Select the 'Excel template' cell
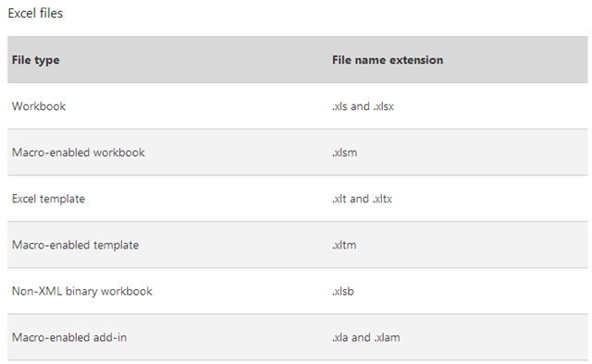The image size is (592, 364). (48, 199)
